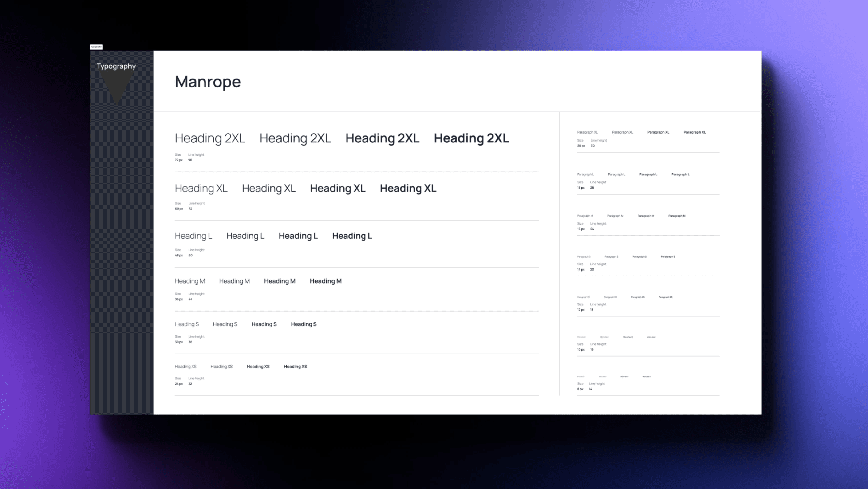Click line height '60' under Heading L
The image size is (868, 489).
tap(190, 256)
